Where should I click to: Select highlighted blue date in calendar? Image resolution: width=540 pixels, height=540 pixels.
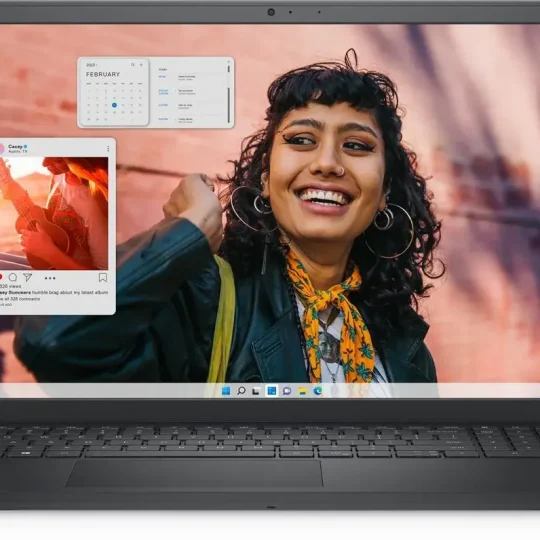tap(114, 105)
